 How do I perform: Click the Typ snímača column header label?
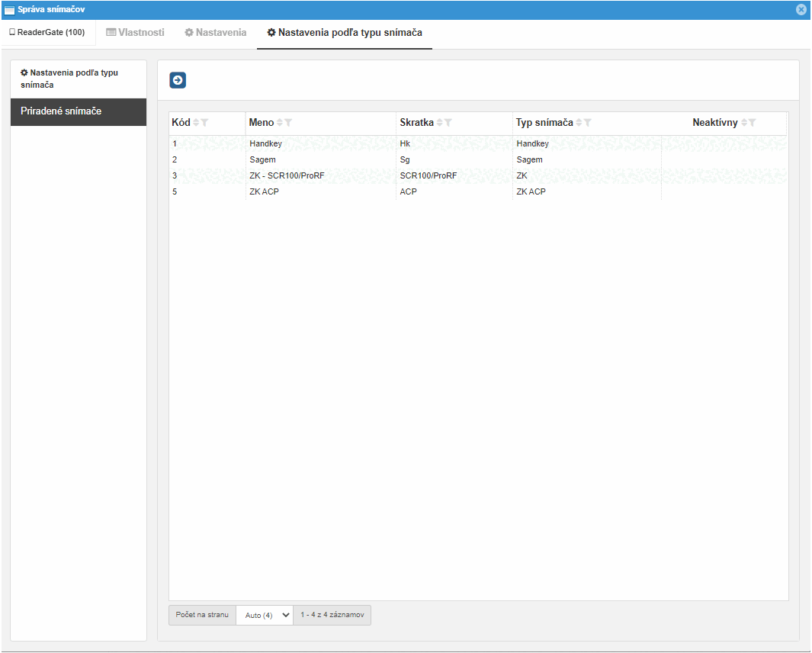pos(545,123)
